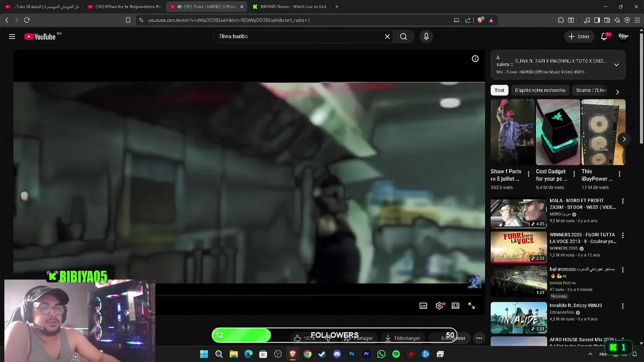Screen dimensions: 644x362
Task: Toggle theater mode in the player
Action: pyautogui.click(x=455, y=306)
